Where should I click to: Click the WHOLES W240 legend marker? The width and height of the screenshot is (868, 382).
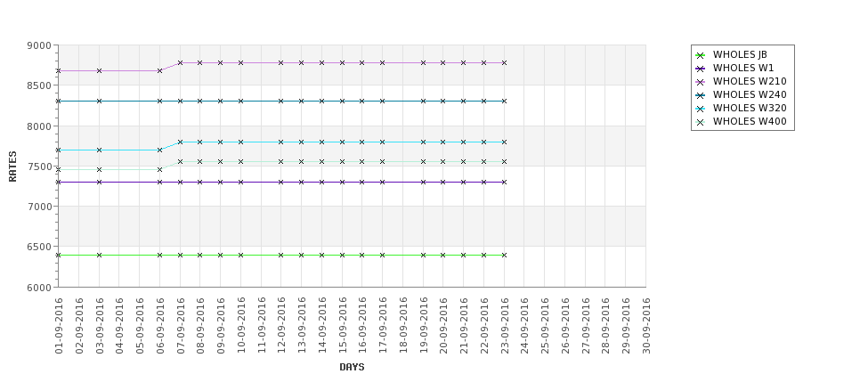tap(701, 95)
